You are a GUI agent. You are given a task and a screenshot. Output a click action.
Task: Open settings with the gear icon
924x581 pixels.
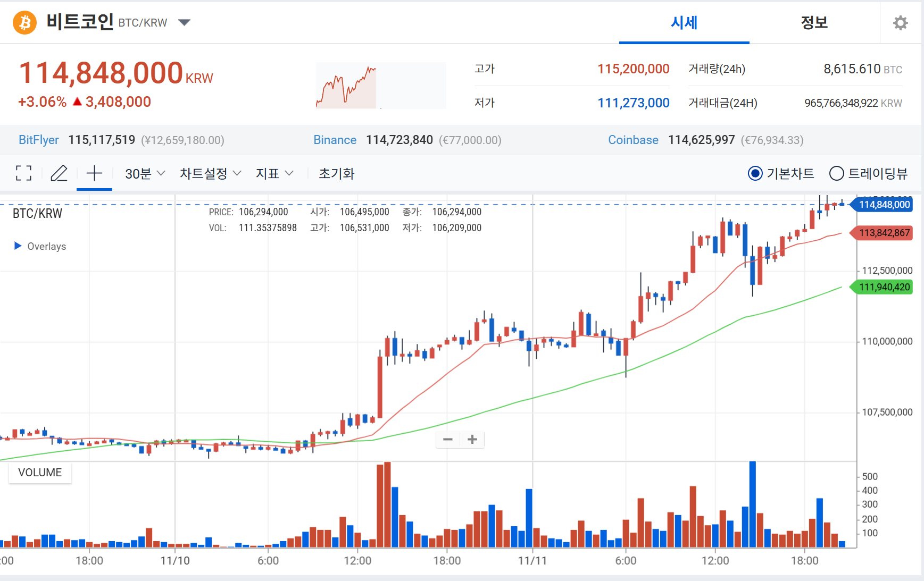pyautogui.click(x=900, y=23)
